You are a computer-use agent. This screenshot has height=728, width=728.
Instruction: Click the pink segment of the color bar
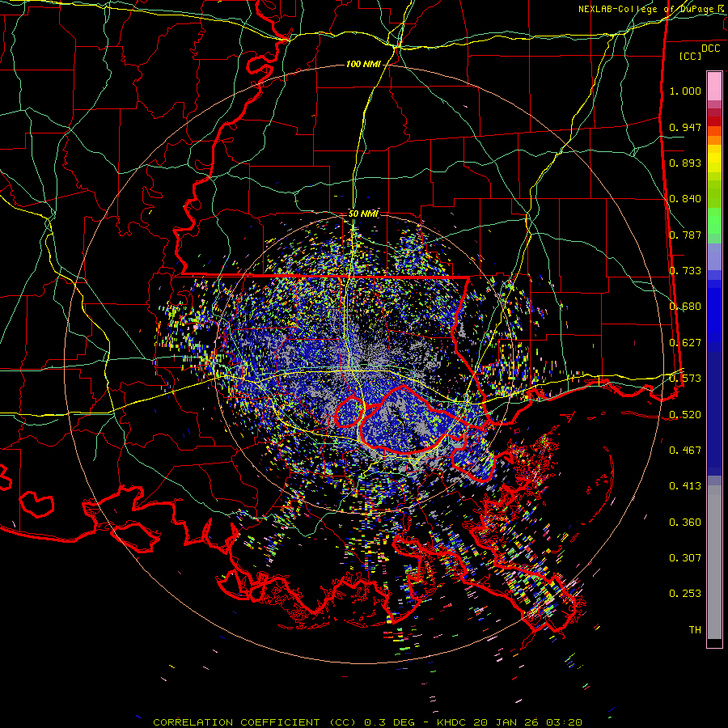click(714, 86)
